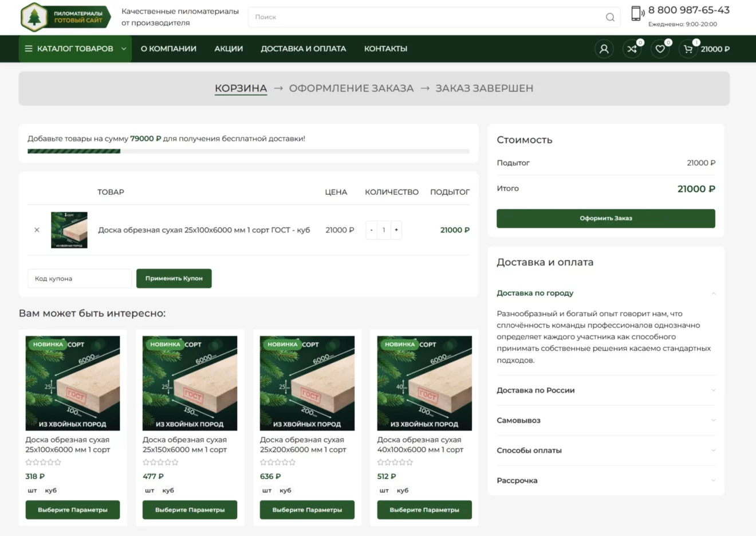Click the Оформление заказа step
The width and height of the screenshot is (756, 536).
[351, 88]
